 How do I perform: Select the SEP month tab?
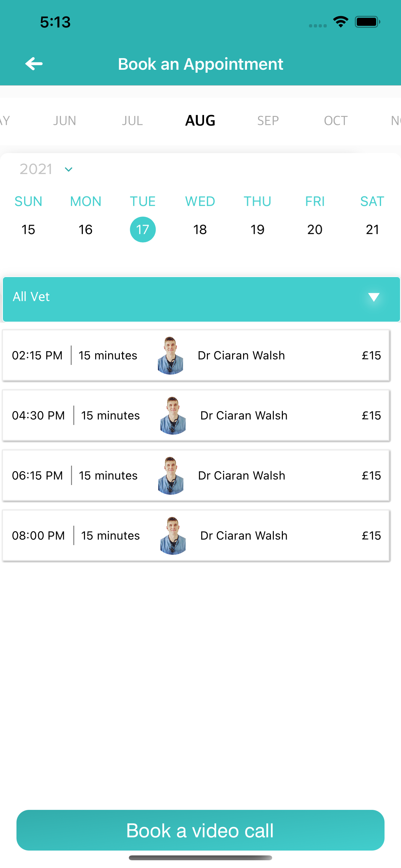pos(268,121)
